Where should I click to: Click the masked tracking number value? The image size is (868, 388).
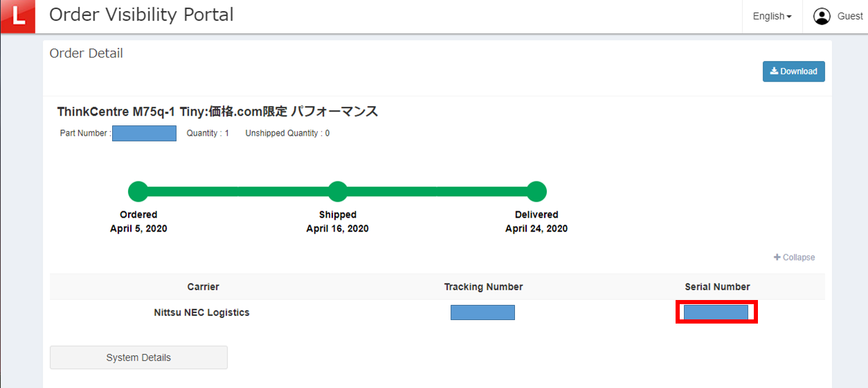[482, 312]
